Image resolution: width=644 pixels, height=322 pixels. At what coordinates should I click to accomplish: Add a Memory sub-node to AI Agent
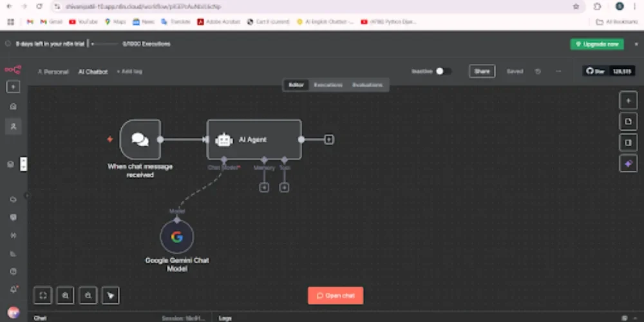(x=263, y=187)
